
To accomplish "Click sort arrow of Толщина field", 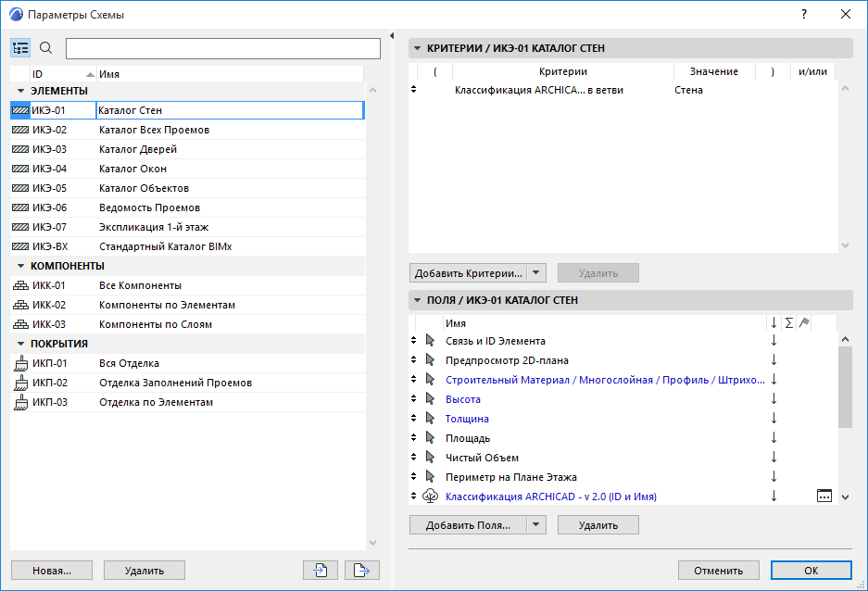I will pos(774,419).
